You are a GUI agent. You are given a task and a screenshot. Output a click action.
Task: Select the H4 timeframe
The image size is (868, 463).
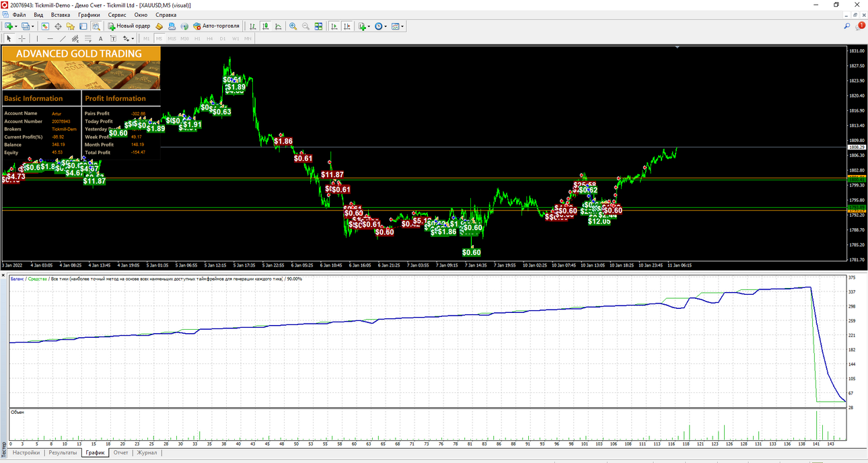pos(210,38)
